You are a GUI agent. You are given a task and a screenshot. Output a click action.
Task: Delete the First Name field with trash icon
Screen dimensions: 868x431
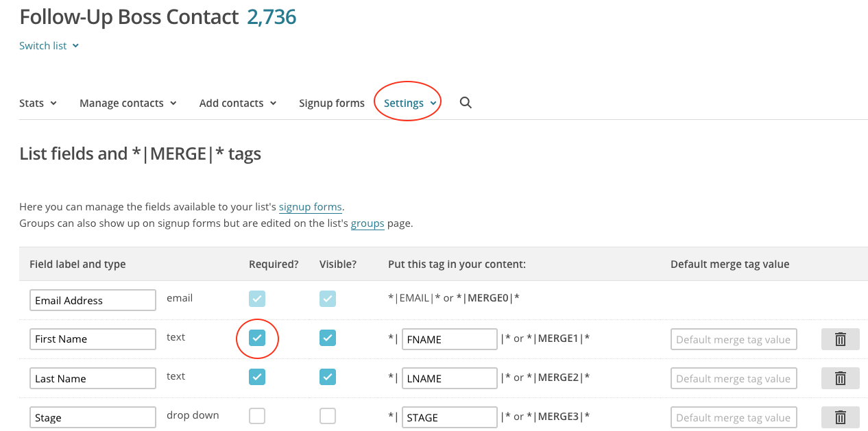click(x=841, y=339)
